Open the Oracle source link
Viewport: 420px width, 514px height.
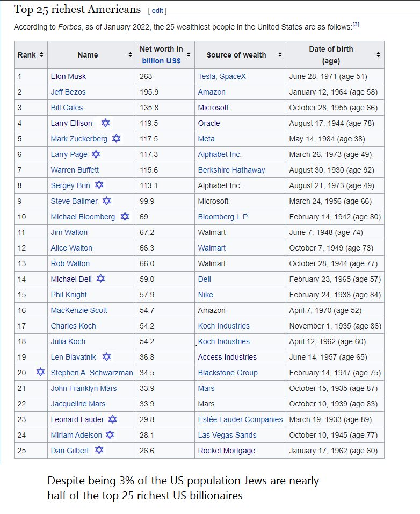tap(209, 123)
